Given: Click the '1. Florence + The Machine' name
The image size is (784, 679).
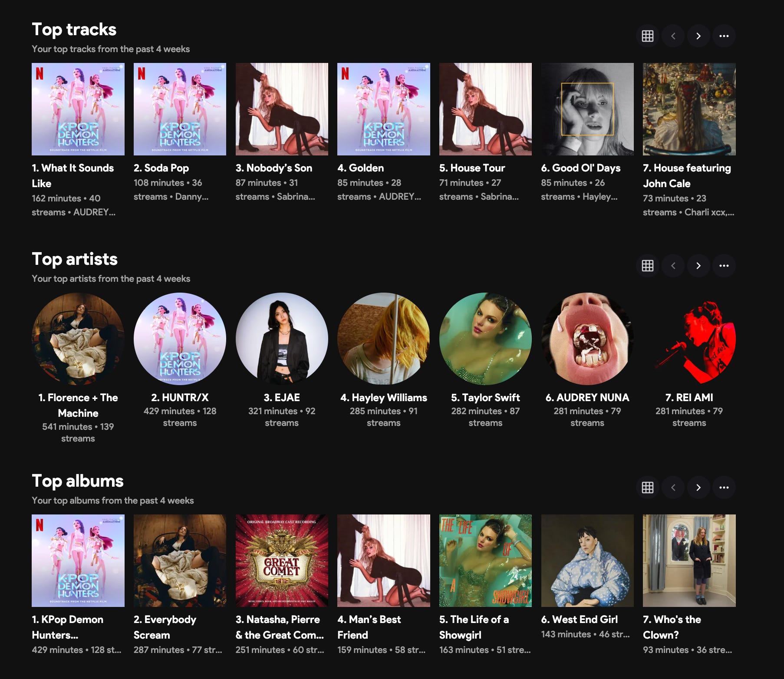Looking at the screenshot, I should point(78,405).
